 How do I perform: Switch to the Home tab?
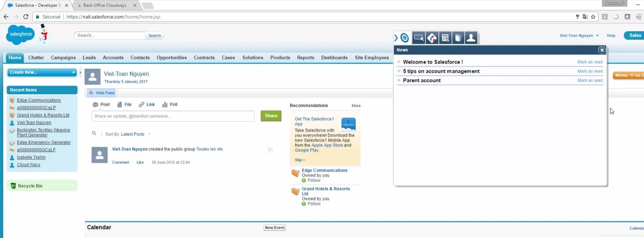[x=15, y=57]
